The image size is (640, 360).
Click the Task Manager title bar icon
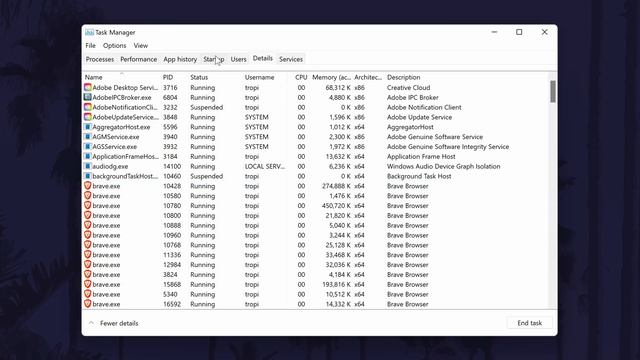pos(89,32)
